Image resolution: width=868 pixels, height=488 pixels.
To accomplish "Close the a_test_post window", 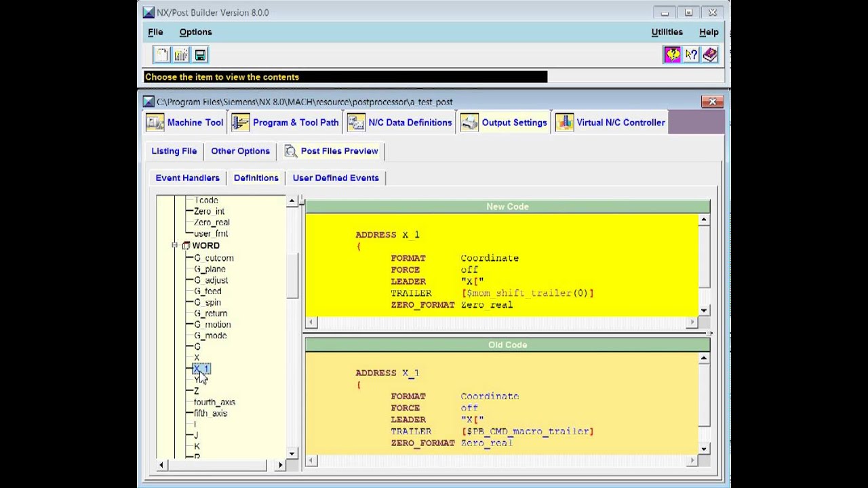I will pyautogui.click(x=712, y=102).
